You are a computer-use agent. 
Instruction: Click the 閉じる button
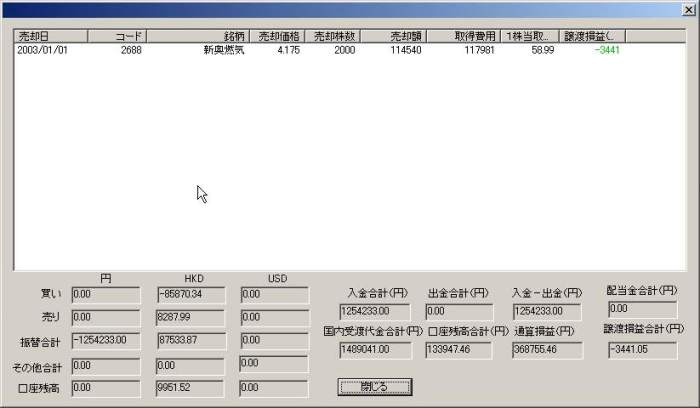tap(375, 386)
